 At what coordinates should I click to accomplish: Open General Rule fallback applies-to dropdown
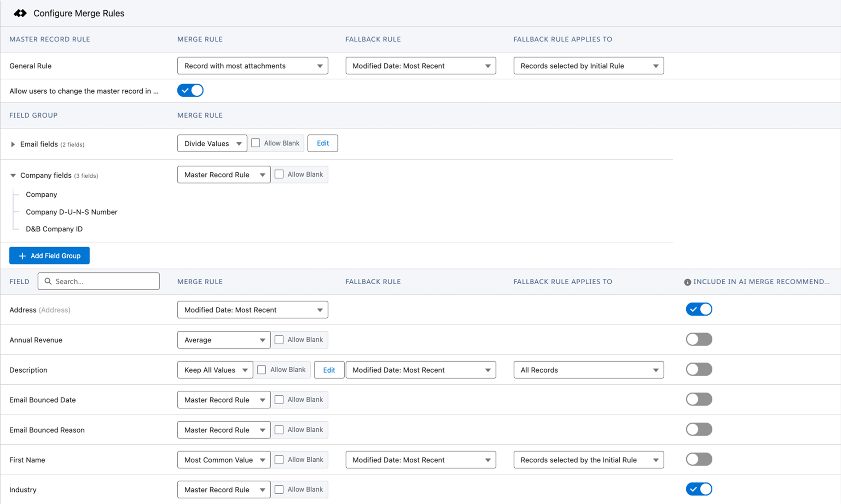[x=589, y=66]
